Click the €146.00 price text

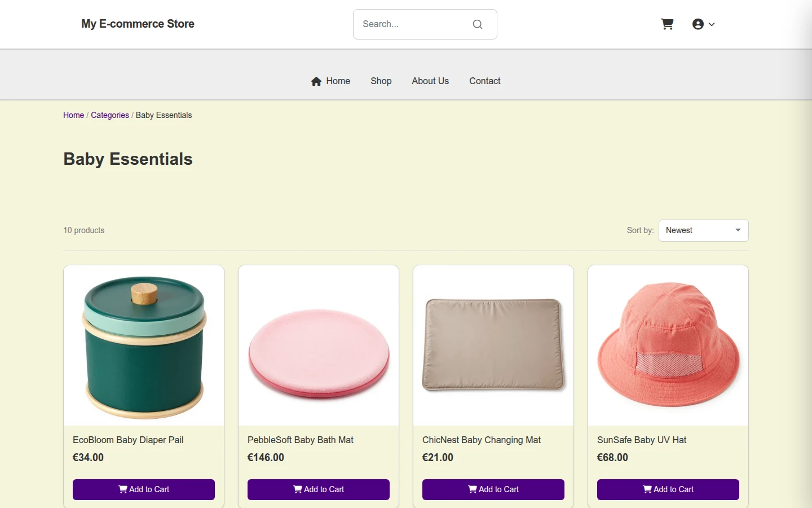(266, 458)
